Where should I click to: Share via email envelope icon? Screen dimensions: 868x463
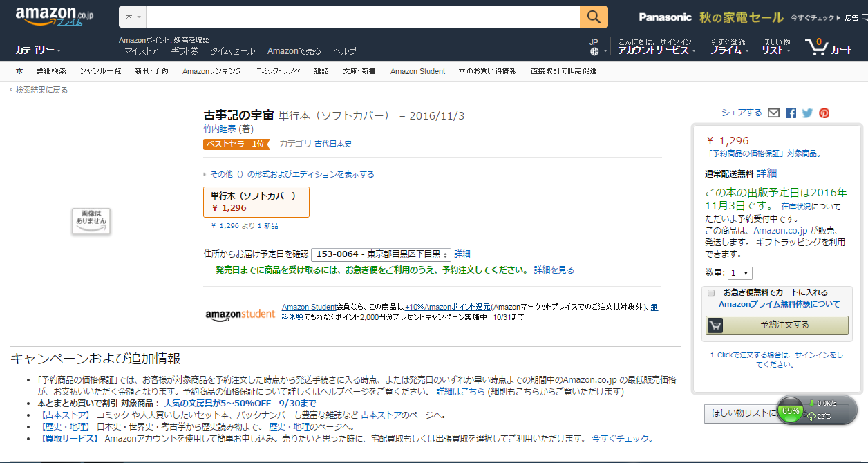click(x=774, y=113)
